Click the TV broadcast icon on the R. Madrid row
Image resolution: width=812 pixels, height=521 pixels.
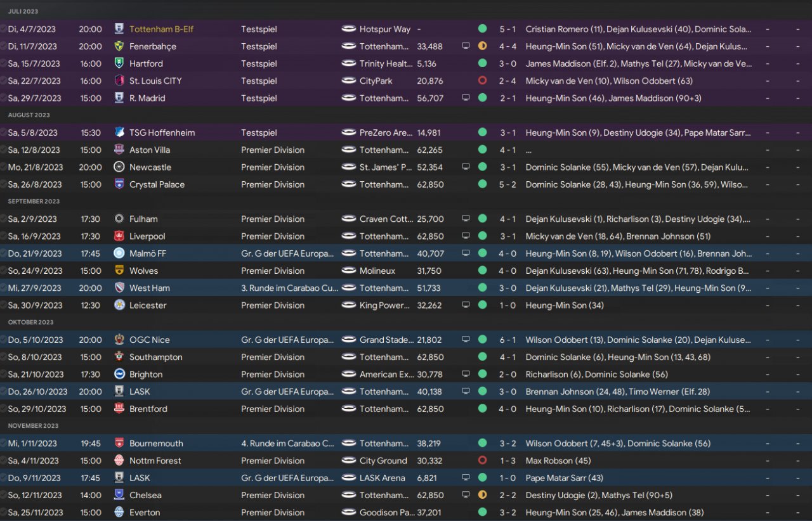coord(466,98)
